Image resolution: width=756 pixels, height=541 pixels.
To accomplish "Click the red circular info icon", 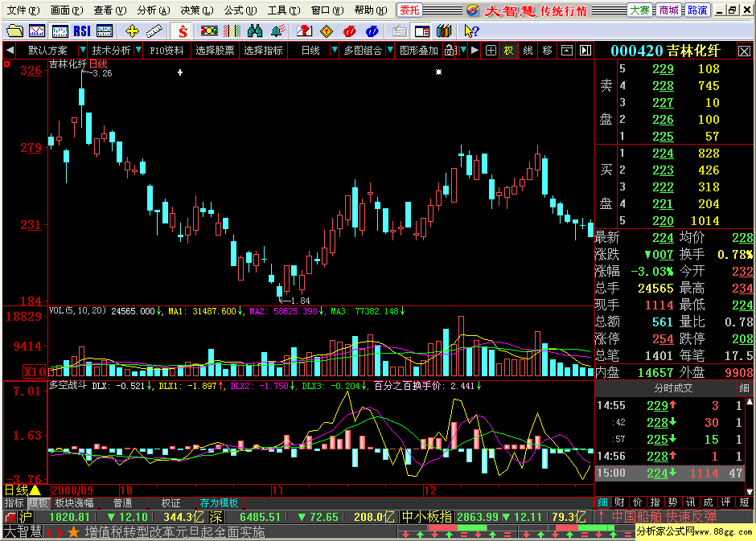I will (x=350, y=31).
